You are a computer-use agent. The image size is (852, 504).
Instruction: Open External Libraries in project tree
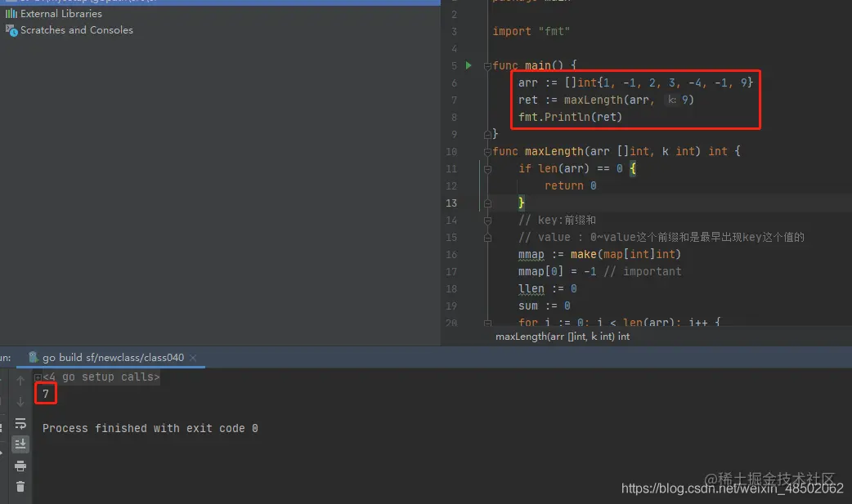61,14
